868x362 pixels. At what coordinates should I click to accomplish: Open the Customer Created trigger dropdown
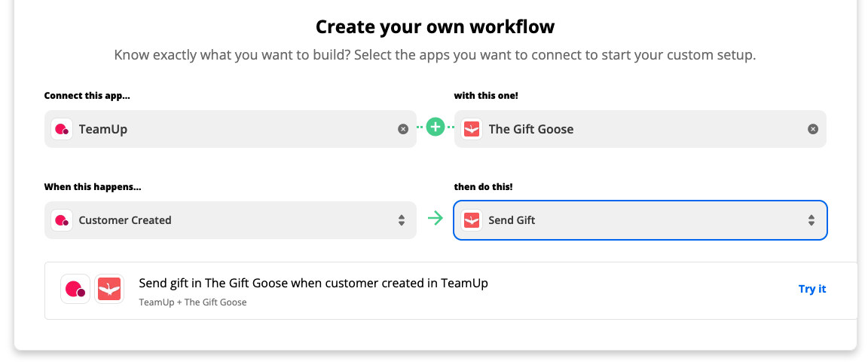231,220
